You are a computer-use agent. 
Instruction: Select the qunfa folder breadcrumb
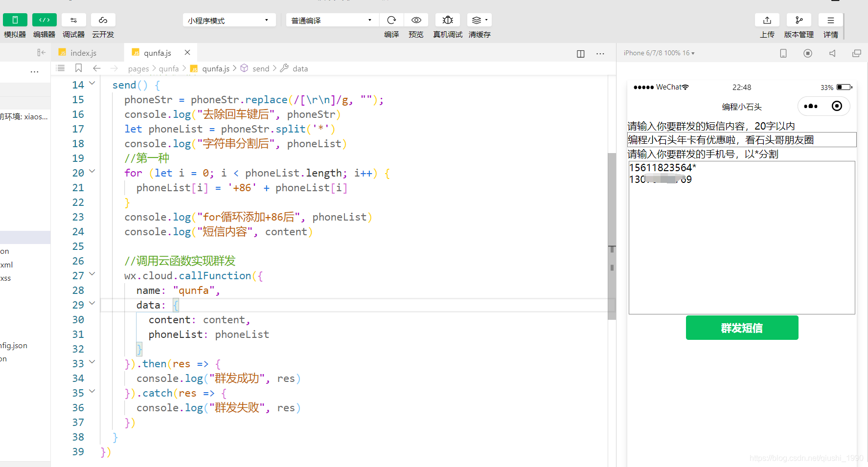[169, 69]
